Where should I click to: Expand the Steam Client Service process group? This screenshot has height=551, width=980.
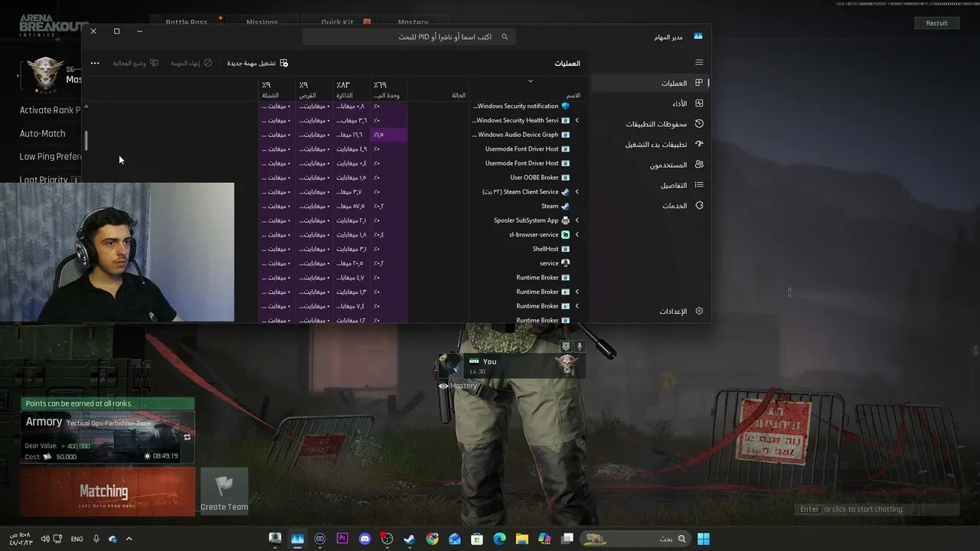pos(577,192)
